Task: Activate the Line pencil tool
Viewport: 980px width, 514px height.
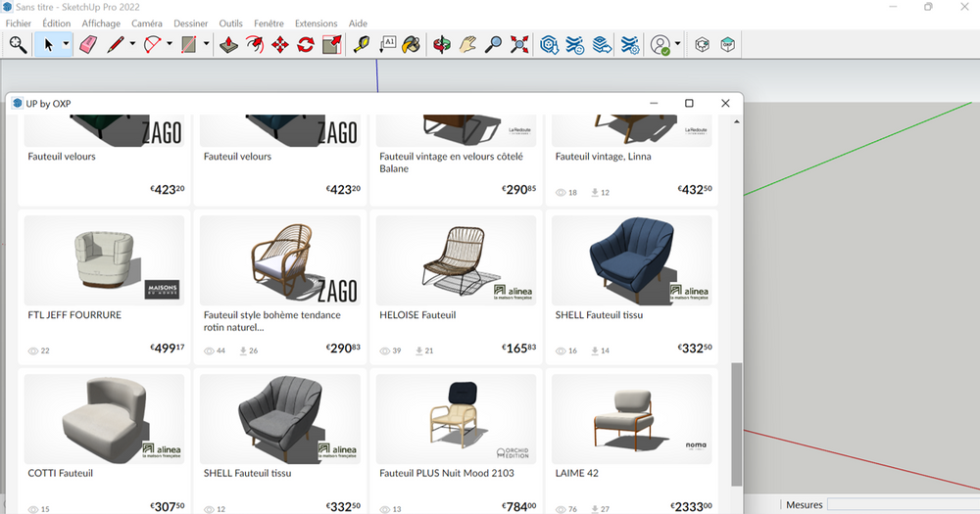Action: [115, 45]
